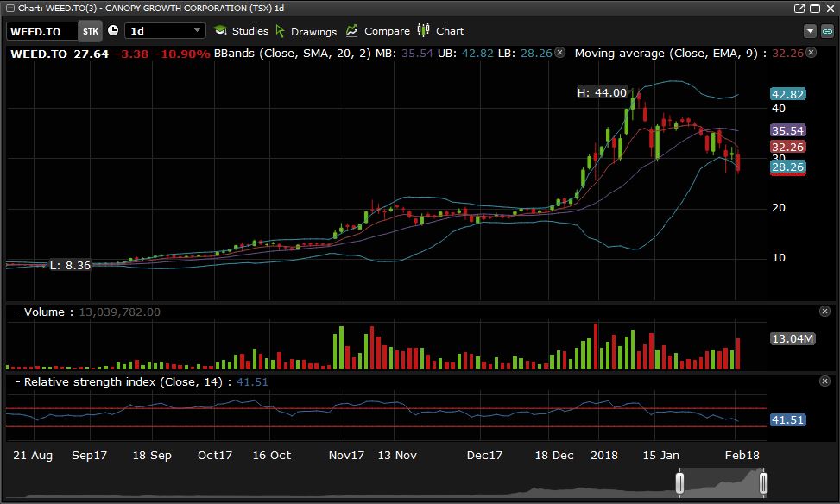The height and width of the screenshot is (504, 840).
Task: Click the -3.38 price change value
Action: click(x=132, y=54)
